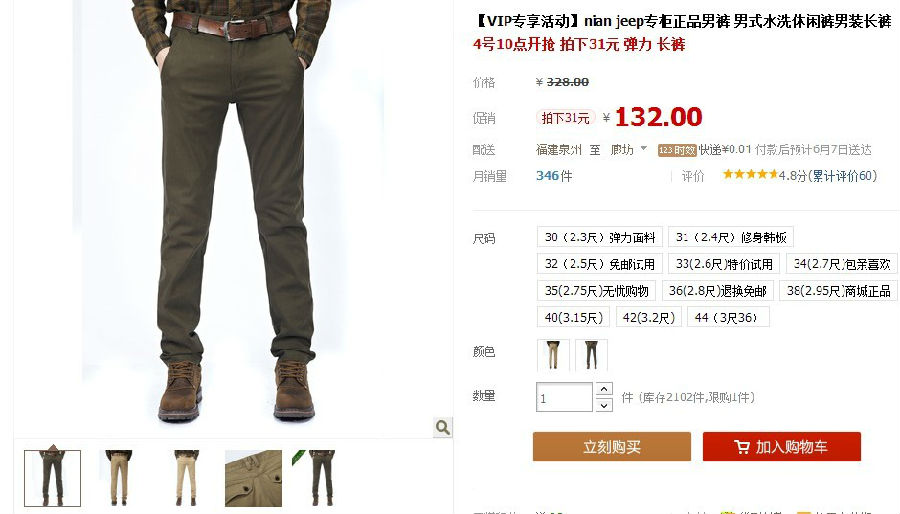
Task: Click the magnifier zoom icon on product image
Action: (443, 427)
